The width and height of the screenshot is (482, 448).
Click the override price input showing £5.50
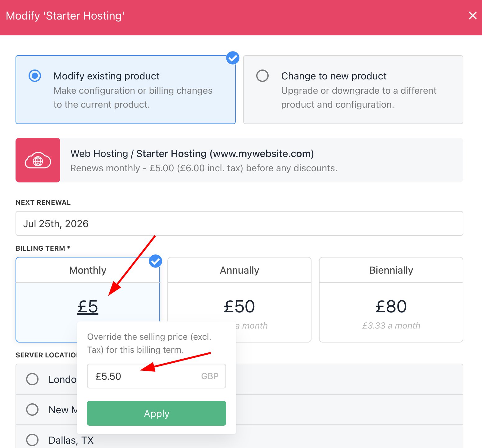157,376
